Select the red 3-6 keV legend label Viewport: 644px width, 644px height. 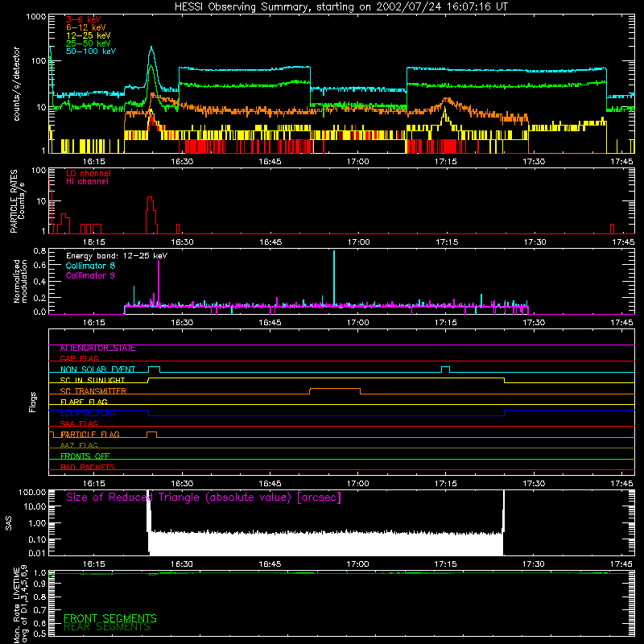tap(84, 19)
